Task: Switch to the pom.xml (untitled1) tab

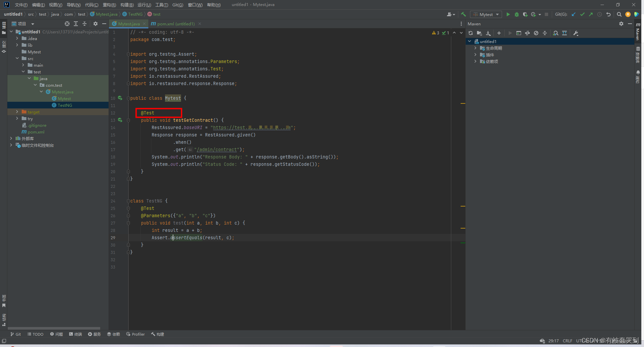Action: [176, 24]
